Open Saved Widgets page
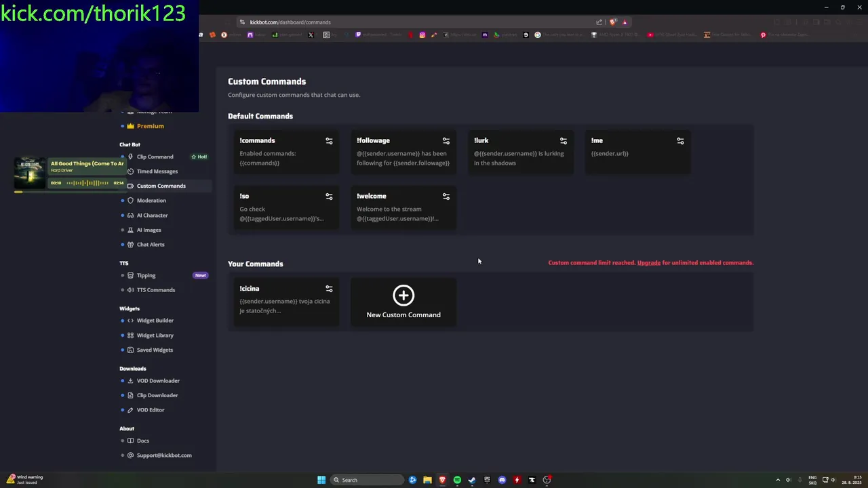This screenshot has height=488, width=868. click(155, 350)
